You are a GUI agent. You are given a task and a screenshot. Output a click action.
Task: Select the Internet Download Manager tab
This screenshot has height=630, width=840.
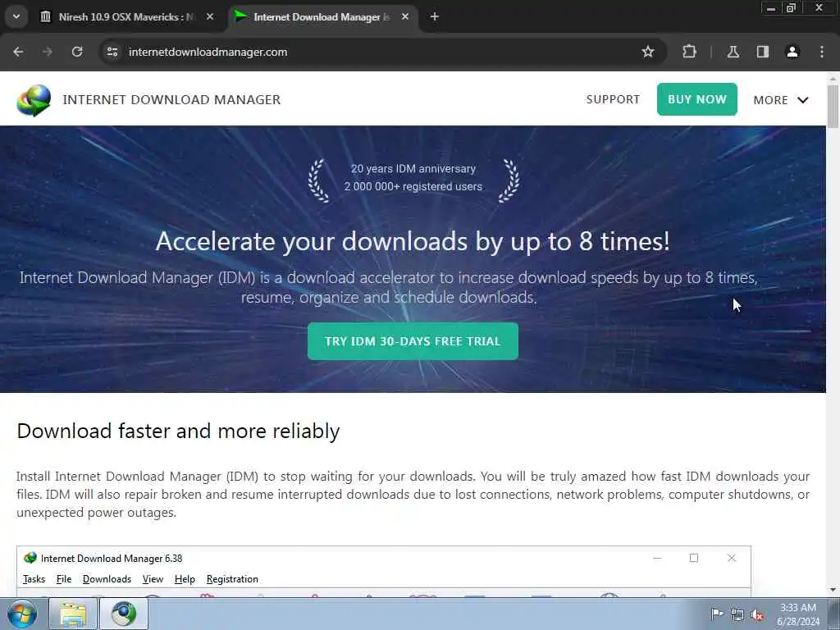pyautogui.click(x=322, y=17)
